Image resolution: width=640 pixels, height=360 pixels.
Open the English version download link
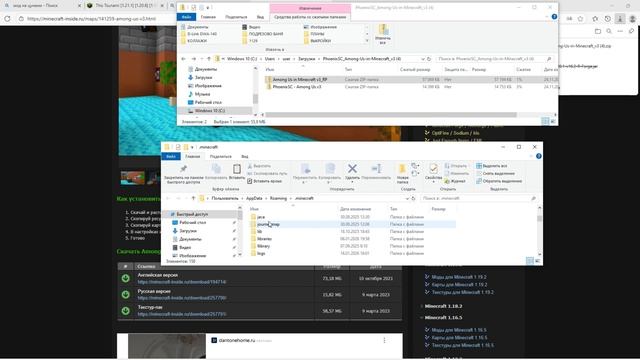coord(182,282)
